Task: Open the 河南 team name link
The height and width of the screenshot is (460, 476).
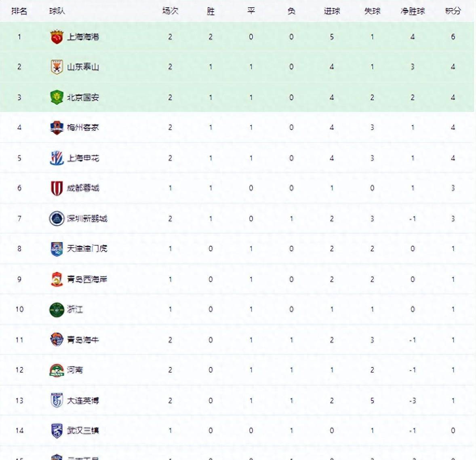Action: [x=75, y=370]
